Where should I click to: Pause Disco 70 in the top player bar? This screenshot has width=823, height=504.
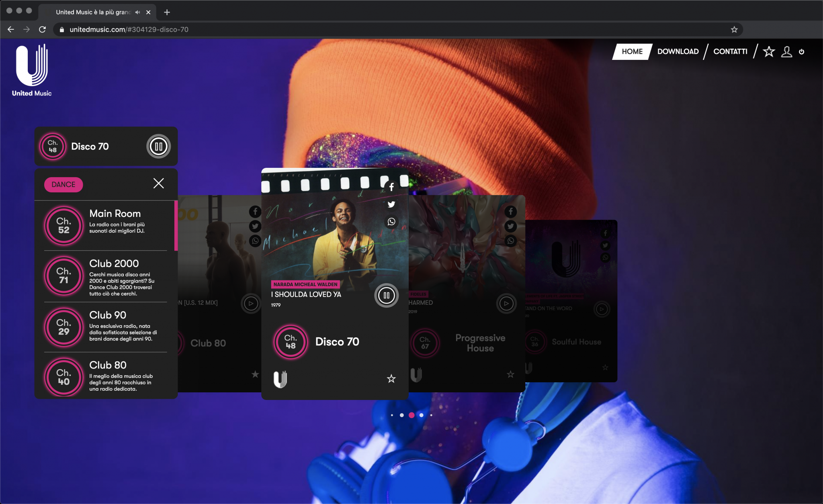point(158,147)
